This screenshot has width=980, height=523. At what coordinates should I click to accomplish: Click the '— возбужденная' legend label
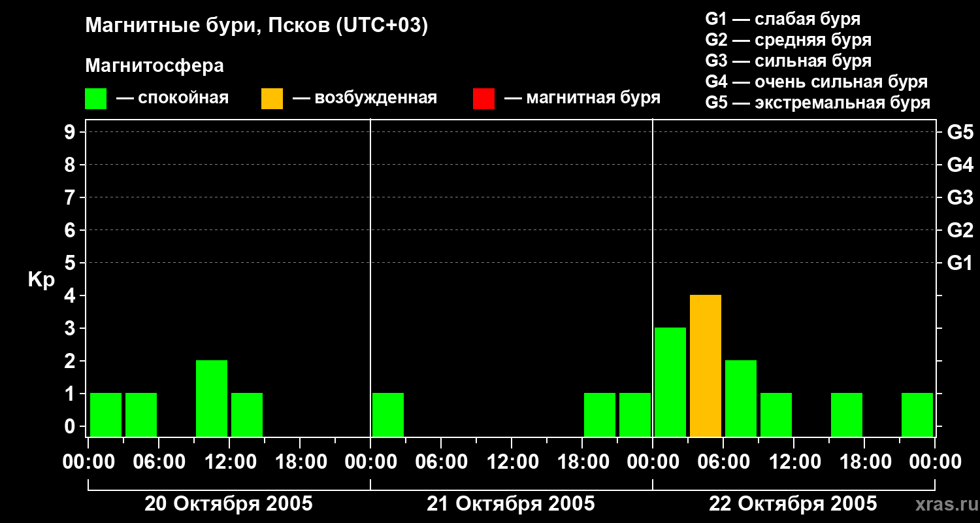365,98
